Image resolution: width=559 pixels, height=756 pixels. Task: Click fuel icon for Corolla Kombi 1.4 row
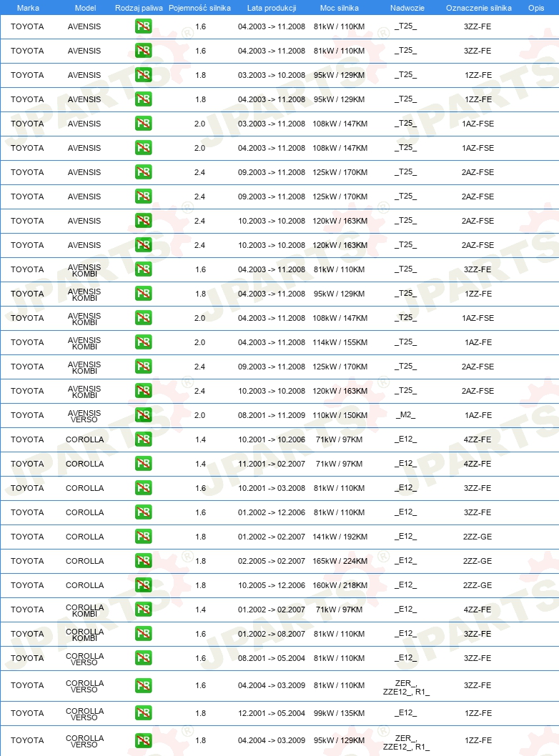pyautogui.click(x=143, y=609)
